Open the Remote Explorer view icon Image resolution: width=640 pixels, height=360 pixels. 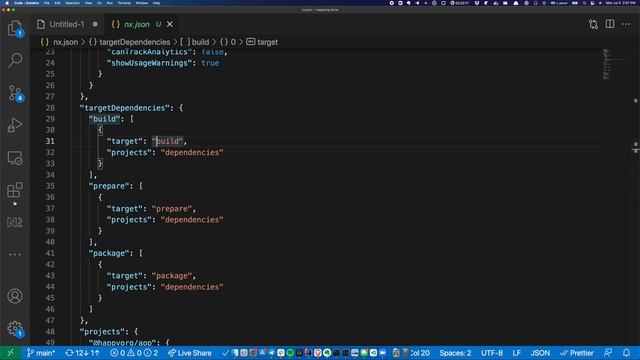pos(15,158)
